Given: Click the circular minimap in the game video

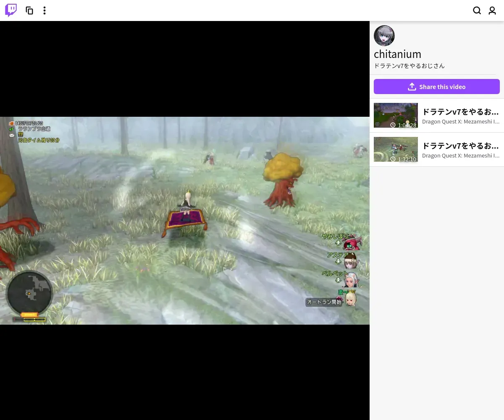Looking at the screenshot, I should (29, 293).
